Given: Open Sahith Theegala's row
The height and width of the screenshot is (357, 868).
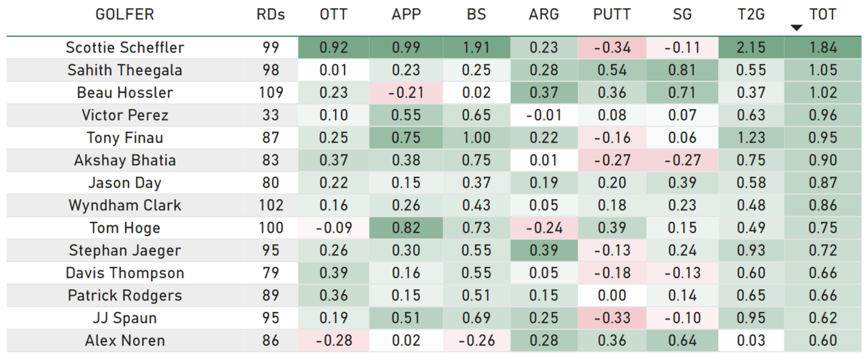Looking at the screenshot, I should coord(434,70).
